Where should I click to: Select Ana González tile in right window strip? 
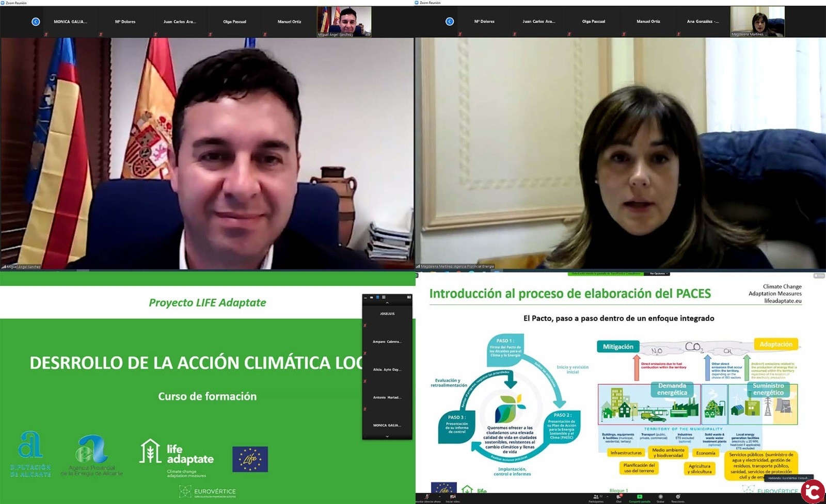[702, 22]
